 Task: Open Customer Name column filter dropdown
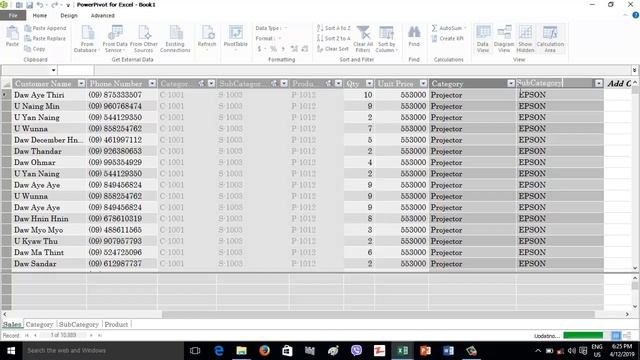tap(81, 84)
